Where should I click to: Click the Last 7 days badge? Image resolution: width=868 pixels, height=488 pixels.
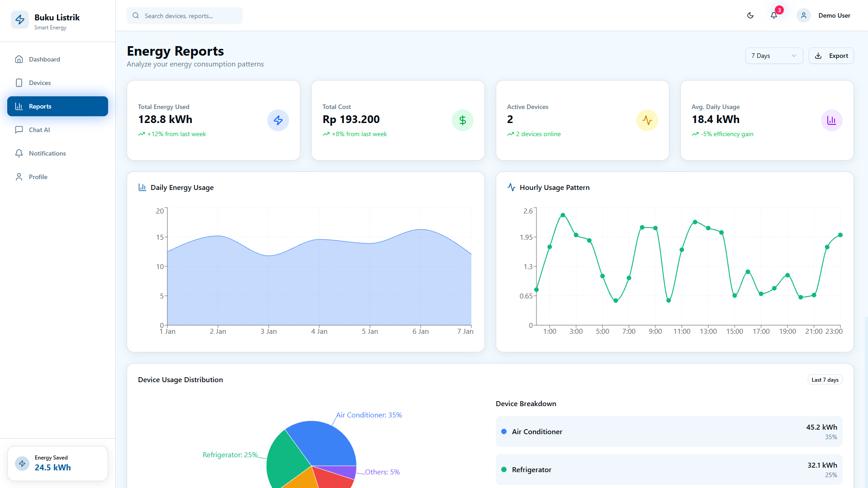coord(825,380)
